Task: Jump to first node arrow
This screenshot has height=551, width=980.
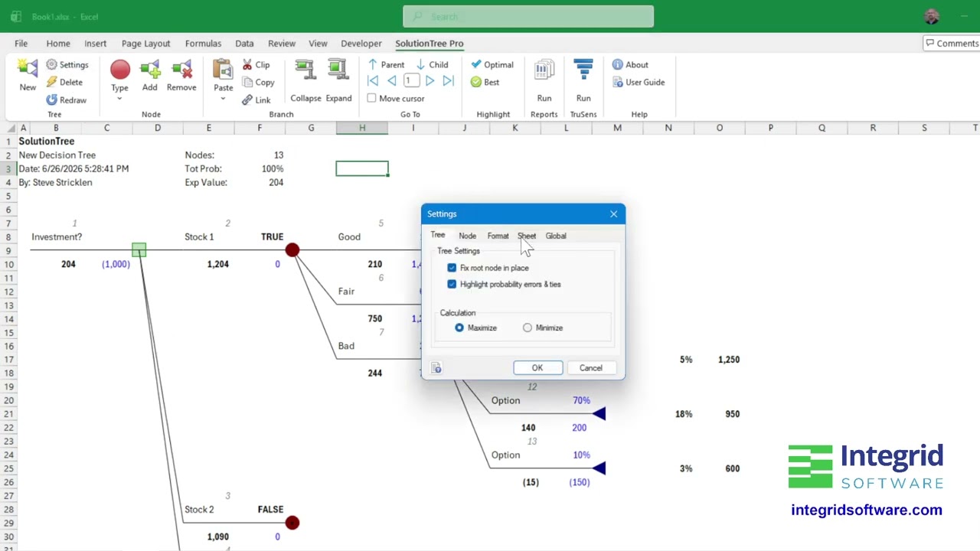Action: pos(373,81)
